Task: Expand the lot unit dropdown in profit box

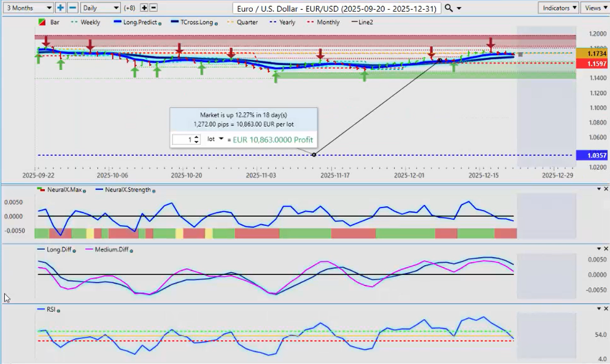Action: coord(221,139)
